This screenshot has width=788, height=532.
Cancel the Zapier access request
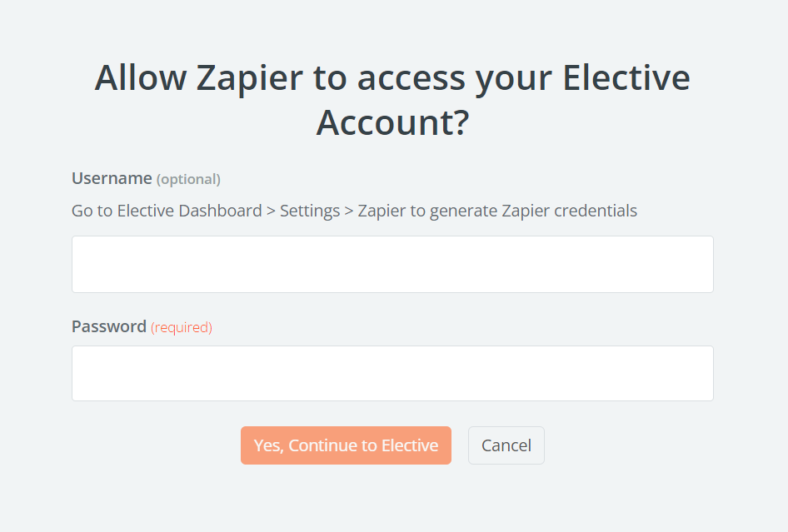point(506,445)
